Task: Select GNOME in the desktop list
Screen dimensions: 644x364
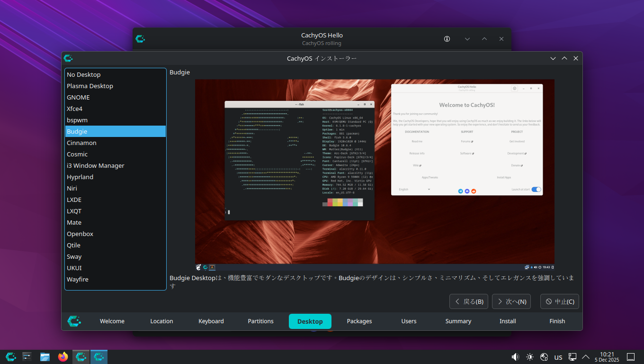Action: (x=78, y=97)
